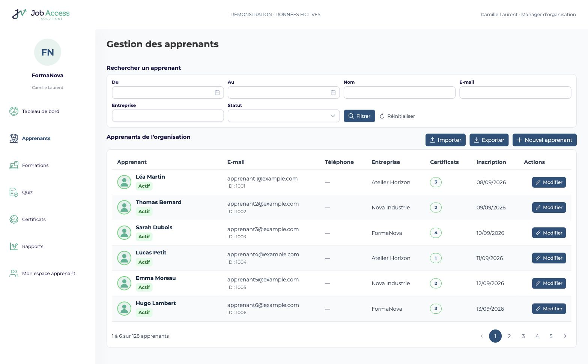Click the certificate count badge for Sarah Dubois
Image resolution: width=588 pixels, height=364 pixels.
point(436,233)
